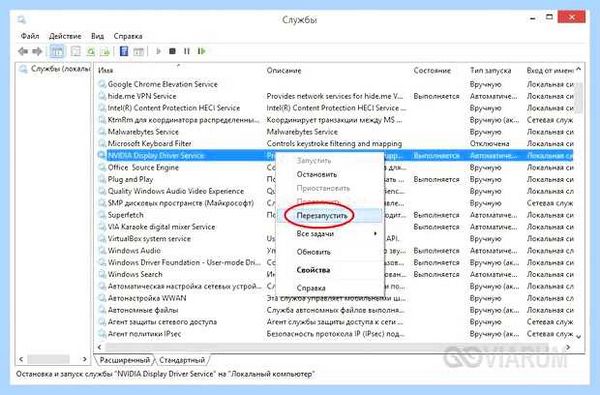This screenshot has width=600, height=395.
Task: Click the Forward arrow toolbar icon
Action: (x=37, y=51)
